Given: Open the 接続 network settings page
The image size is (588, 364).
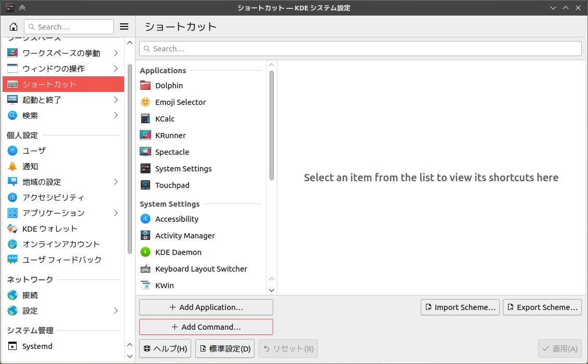Looking at the screenshot, I should (63, 295).
